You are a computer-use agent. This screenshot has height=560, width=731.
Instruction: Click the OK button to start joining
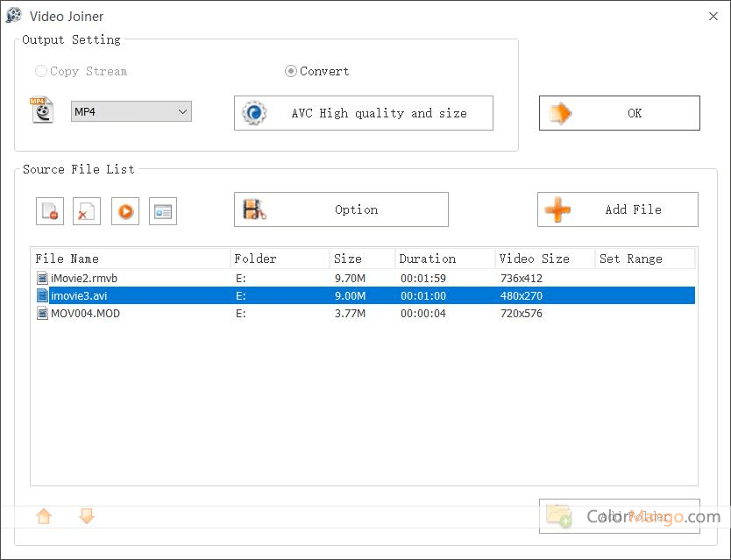pos(619,113)
